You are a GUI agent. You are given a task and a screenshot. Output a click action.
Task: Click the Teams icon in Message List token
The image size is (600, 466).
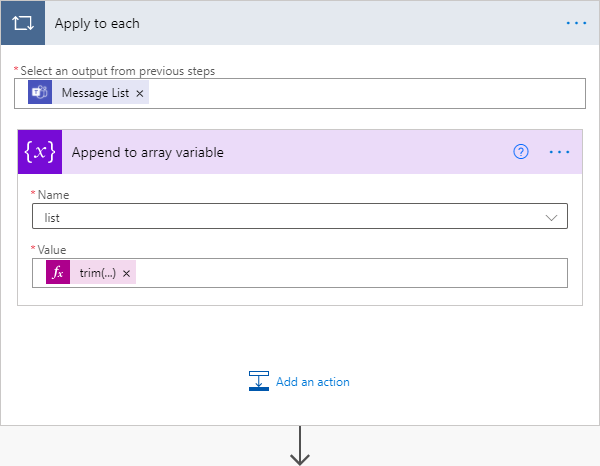coord(40,93)
